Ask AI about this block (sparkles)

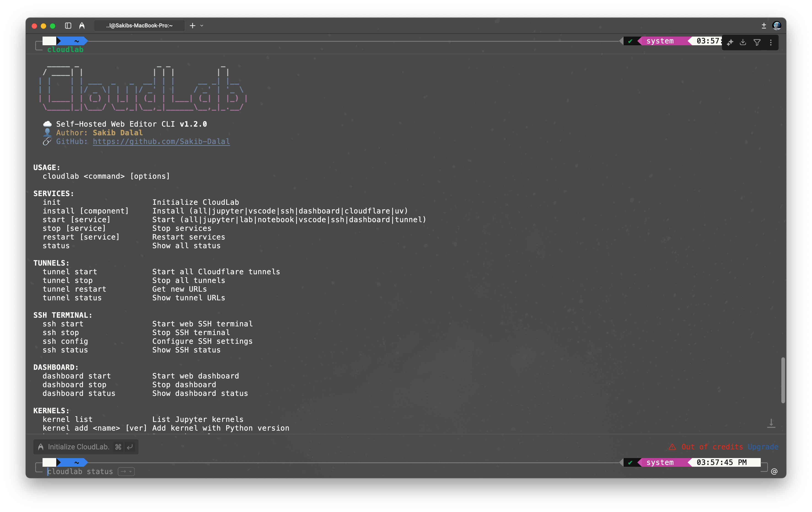[730, 43]
